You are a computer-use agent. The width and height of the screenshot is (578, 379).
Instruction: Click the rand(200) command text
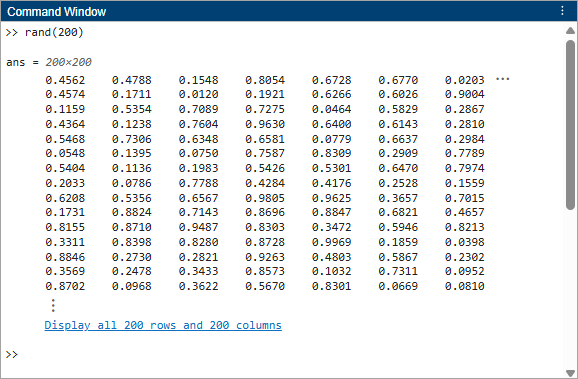54,32
